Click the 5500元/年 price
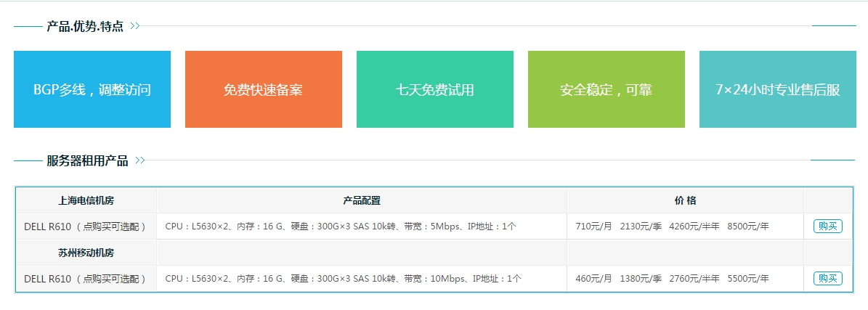Image resolution: width=868 pixels, height=310 pixels. pyautogui.click(x=748, y=279)
